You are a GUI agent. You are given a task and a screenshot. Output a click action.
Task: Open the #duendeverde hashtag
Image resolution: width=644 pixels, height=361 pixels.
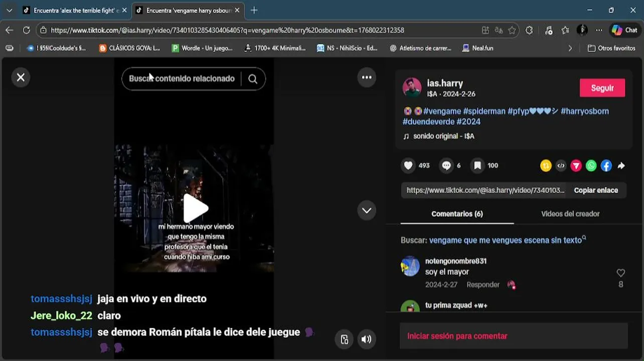pos(428,122)
